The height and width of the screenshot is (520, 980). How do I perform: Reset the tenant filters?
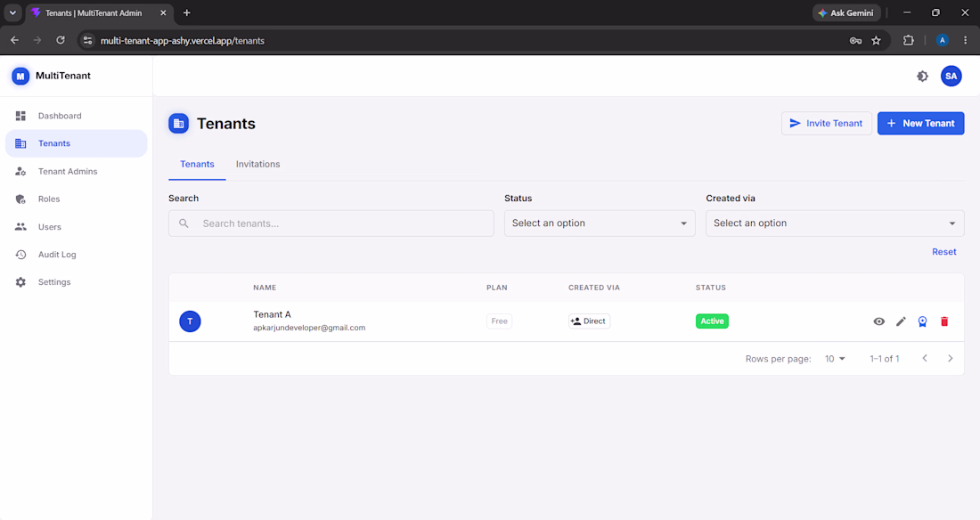(943, 252)
